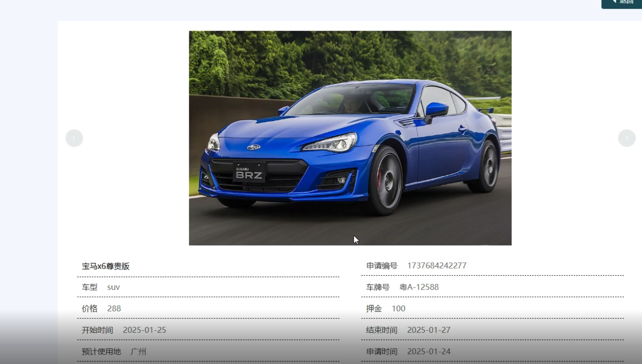Click the expected location 广州

pyautogui.click(x=138, y=352)
